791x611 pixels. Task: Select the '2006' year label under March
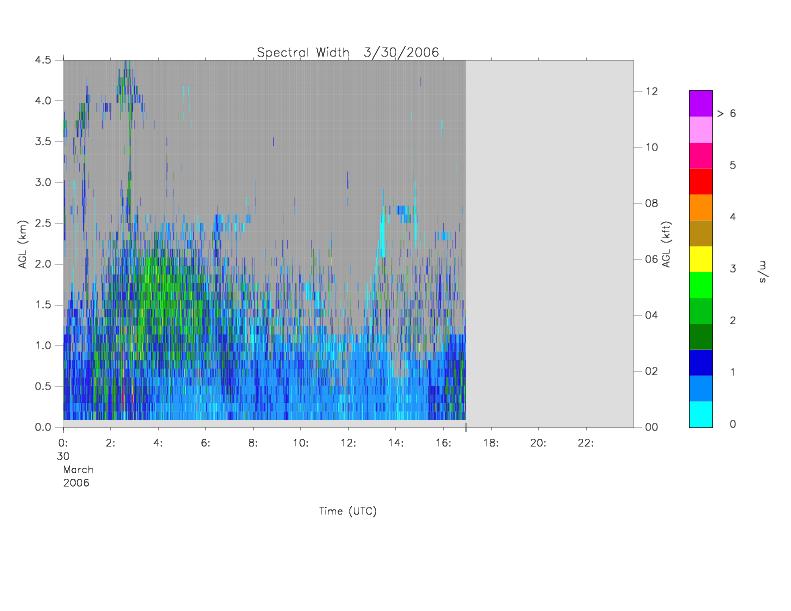click(x=76, y=483)
